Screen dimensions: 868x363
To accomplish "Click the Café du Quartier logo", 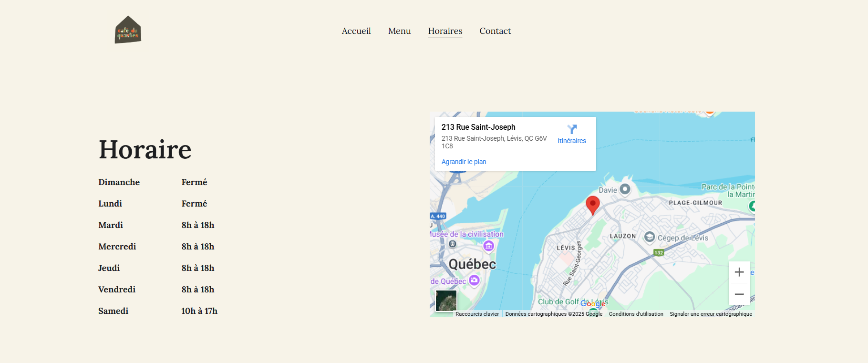I will 128,30.
